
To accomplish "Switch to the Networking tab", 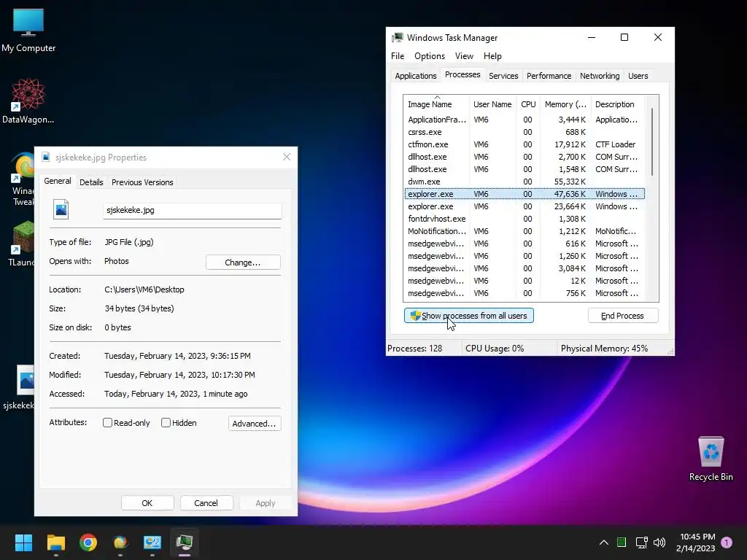I will point(600,76).
